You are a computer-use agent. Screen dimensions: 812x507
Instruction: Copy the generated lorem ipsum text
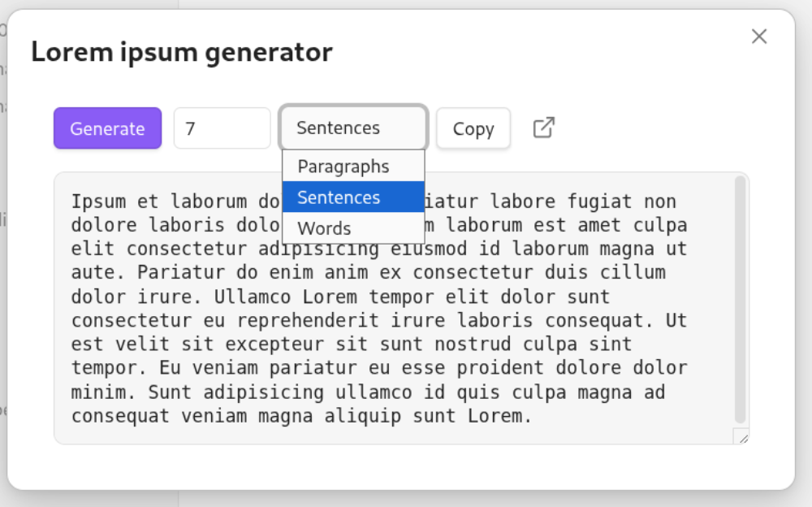tap(473, 128)
